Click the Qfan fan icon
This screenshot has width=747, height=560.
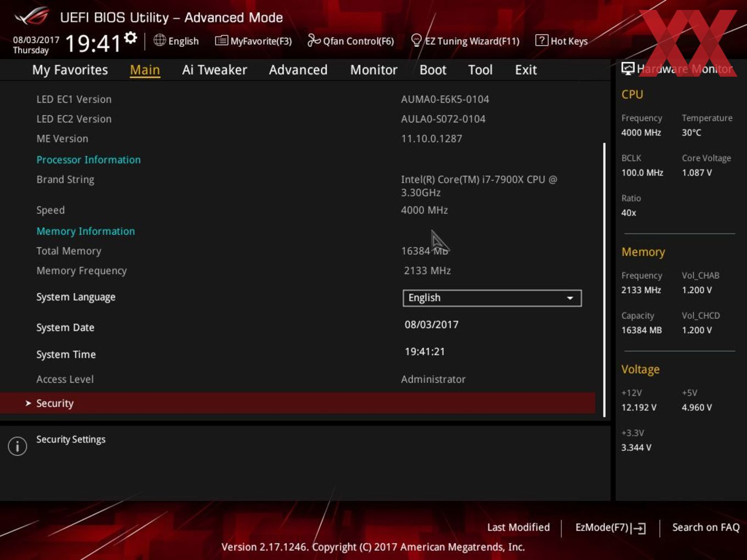pyautogui.click(x=314, y=40)
